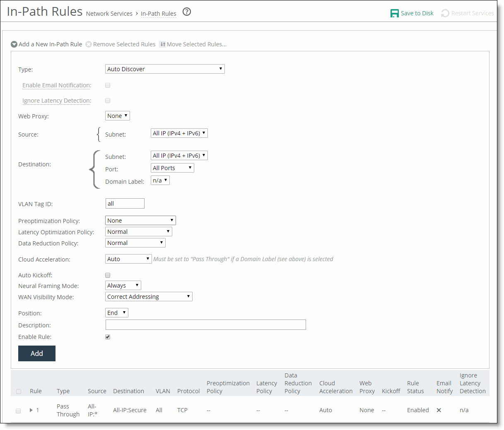Collapse the Add a New In-Path Rule arrow icon

coord(14,44)
